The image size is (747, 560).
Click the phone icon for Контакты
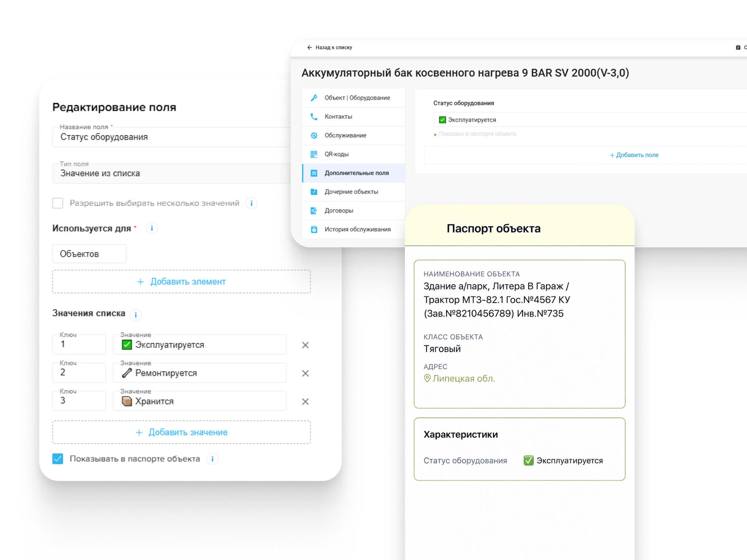click(x=314, y=116)
